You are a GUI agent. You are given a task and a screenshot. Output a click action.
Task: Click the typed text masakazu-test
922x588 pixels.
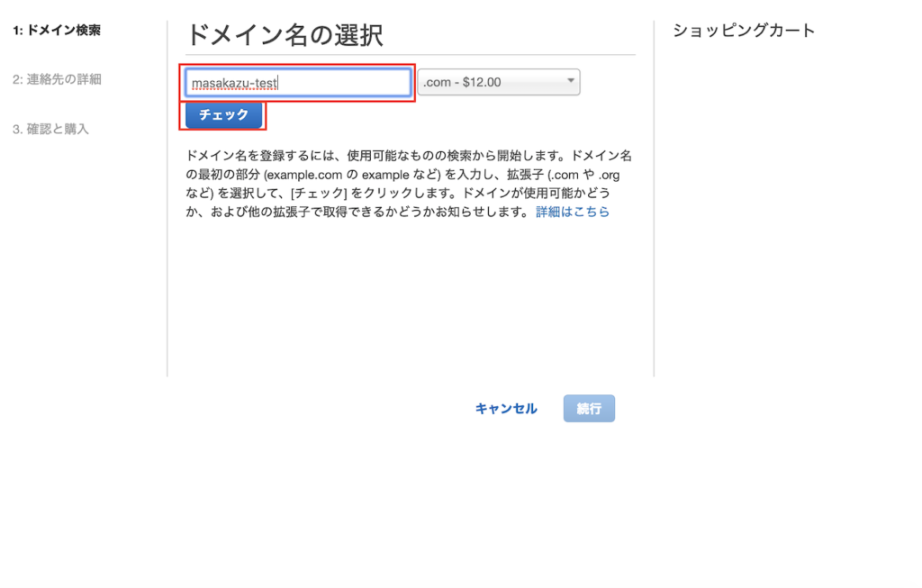tap(234, 83)
